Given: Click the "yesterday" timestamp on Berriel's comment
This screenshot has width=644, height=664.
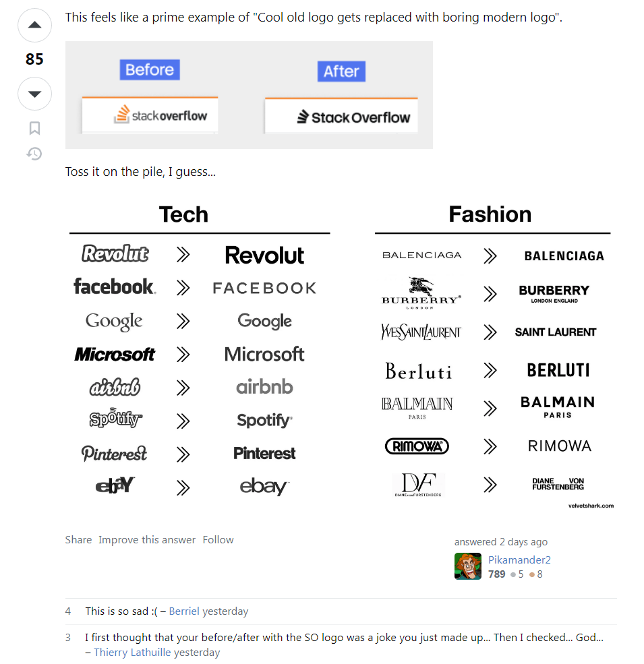Looking at the screenshot, I should (225, 611).
